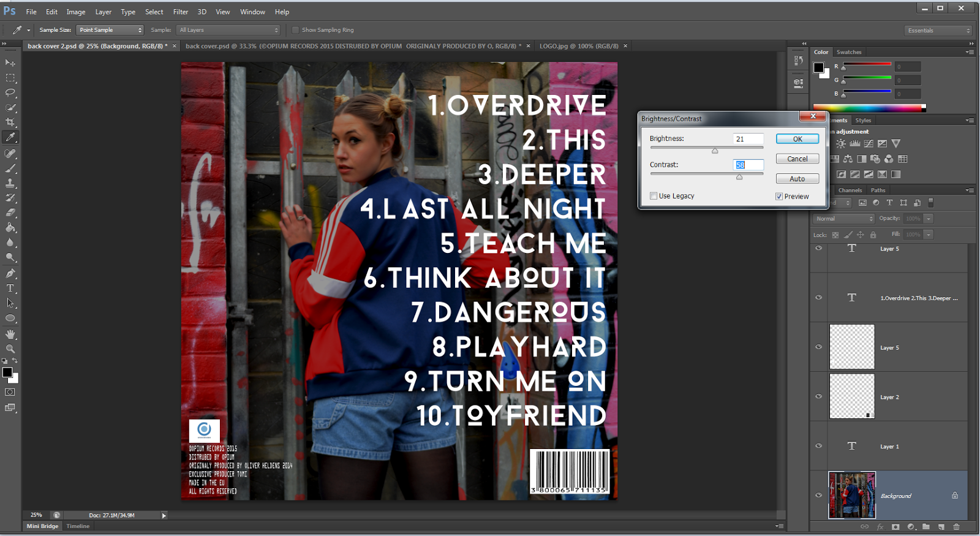Toggle lock transparent pixels

[835, 235]
